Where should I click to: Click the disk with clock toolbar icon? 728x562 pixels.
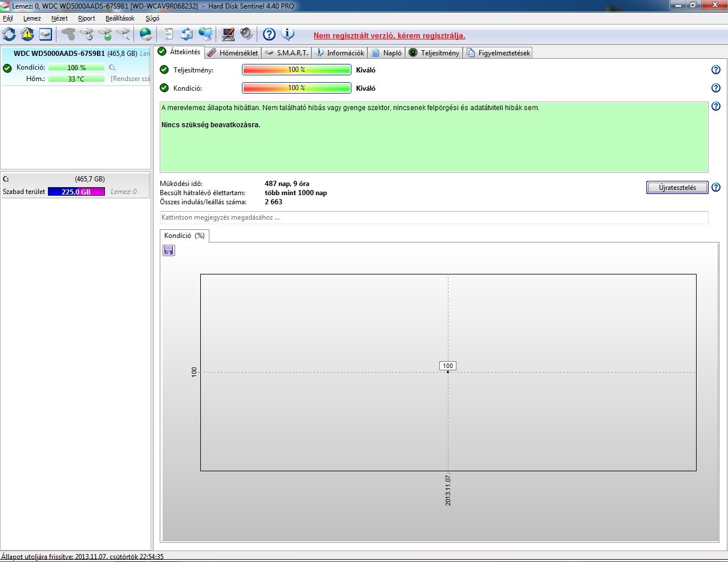tap(87, 34)
